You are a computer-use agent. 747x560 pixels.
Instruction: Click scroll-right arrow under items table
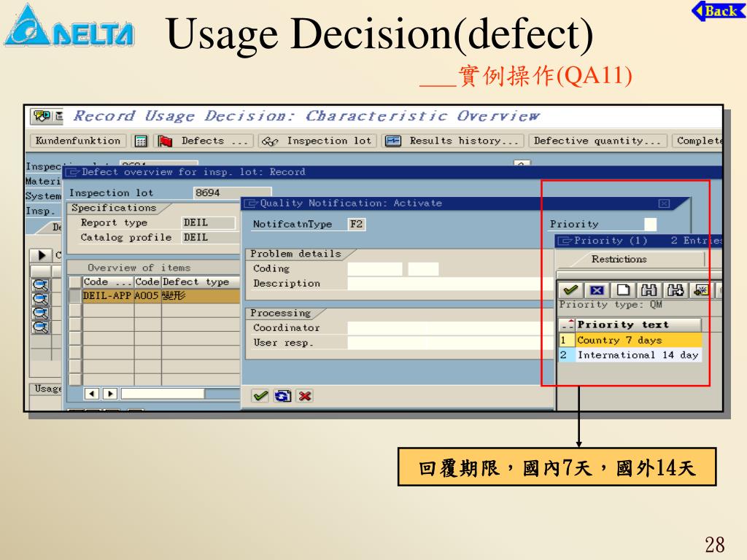click(109, 394)
